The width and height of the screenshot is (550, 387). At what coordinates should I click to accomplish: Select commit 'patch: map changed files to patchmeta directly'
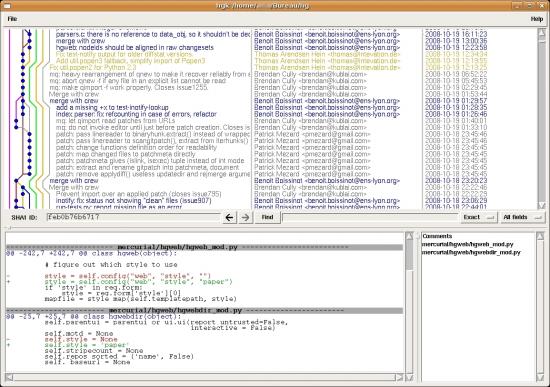tap(126, 154)
